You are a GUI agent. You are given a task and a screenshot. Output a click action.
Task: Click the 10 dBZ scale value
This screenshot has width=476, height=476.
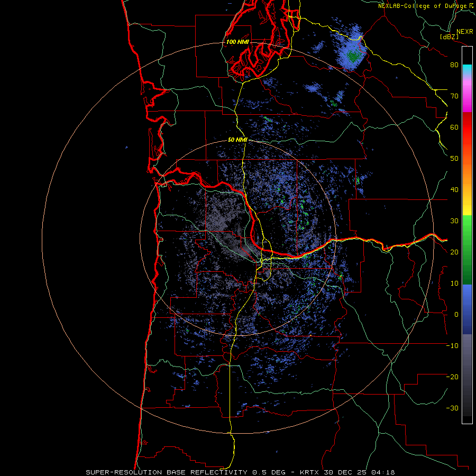(x=454, y=283)
